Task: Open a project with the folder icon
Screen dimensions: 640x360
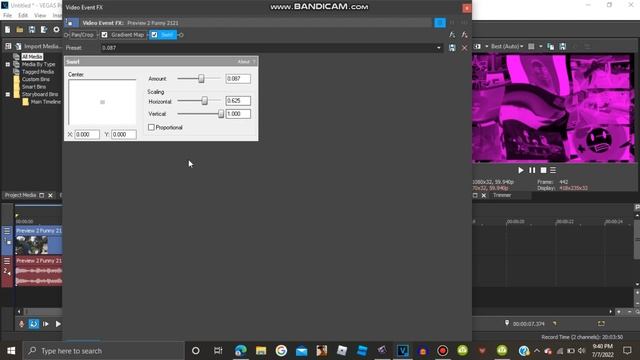Action: click(20, 30)
